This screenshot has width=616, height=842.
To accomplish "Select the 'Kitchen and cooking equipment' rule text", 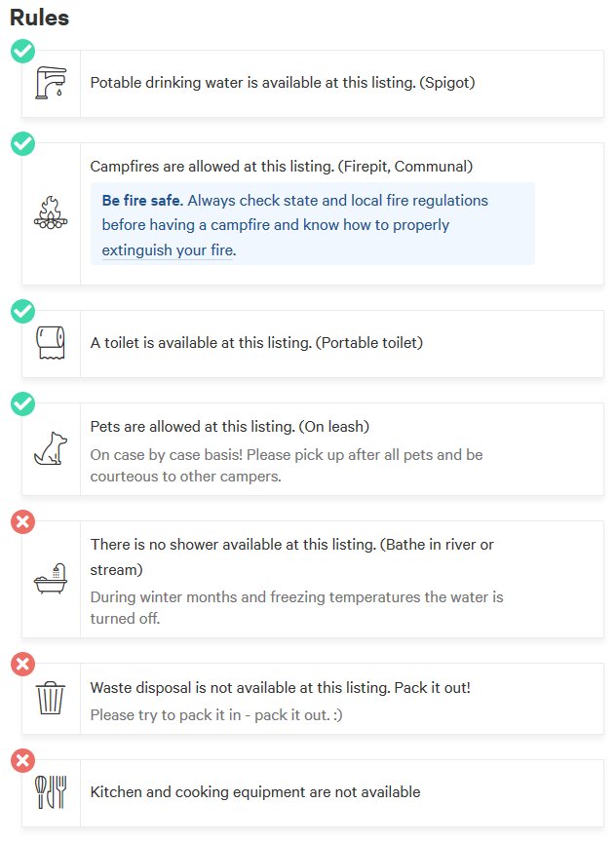I will 255,792.
